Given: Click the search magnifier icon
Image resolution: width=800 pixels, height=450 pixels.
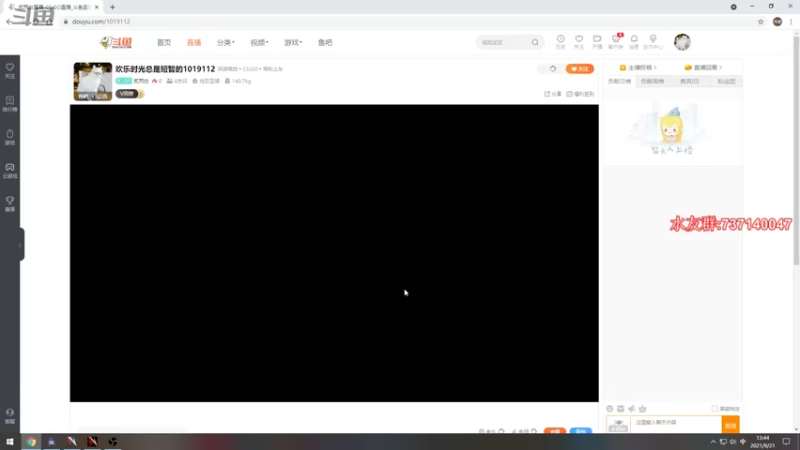Looking at the screenshot, I should (535, 42).
